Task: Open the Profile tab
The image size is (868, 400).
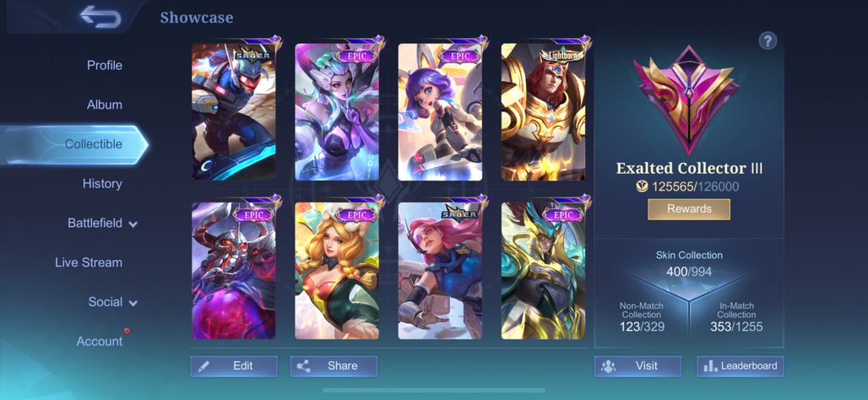Action: coord(105,65)
